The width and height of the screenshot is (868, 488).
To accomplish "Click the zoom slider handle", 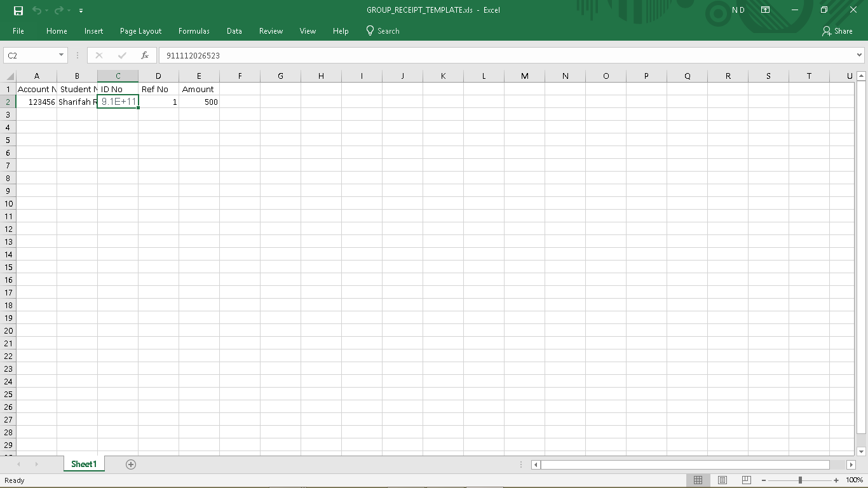I will pos(800,480).
